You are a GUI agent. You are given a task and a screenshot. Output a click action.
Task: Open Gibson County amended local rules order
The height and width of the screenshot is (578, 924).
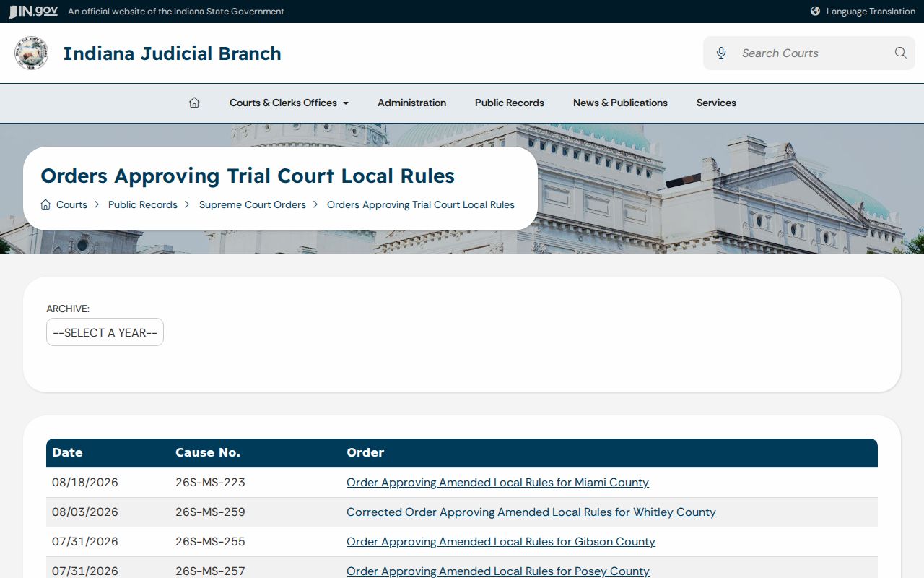[501, 541]
